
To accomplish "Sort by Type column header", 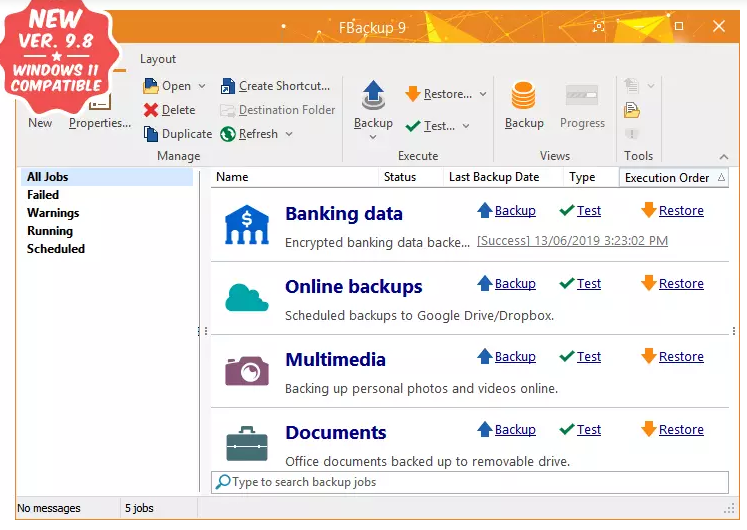I will pos(591,177).
